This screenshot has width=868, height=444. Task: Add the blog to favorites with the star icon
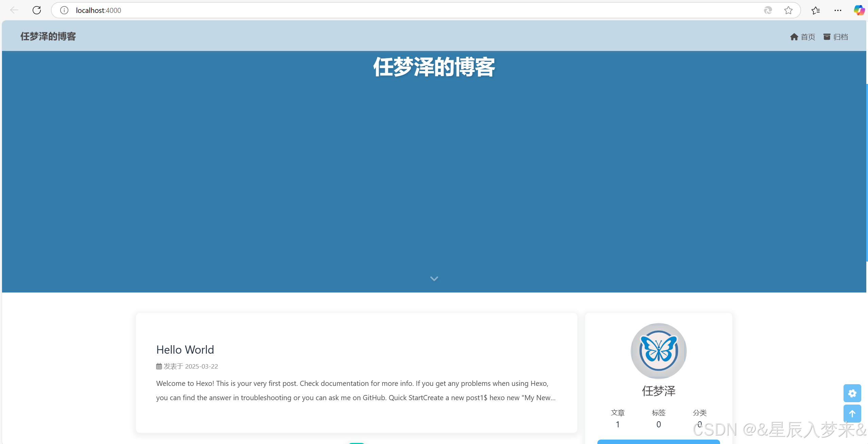click(x=788, y=10)
